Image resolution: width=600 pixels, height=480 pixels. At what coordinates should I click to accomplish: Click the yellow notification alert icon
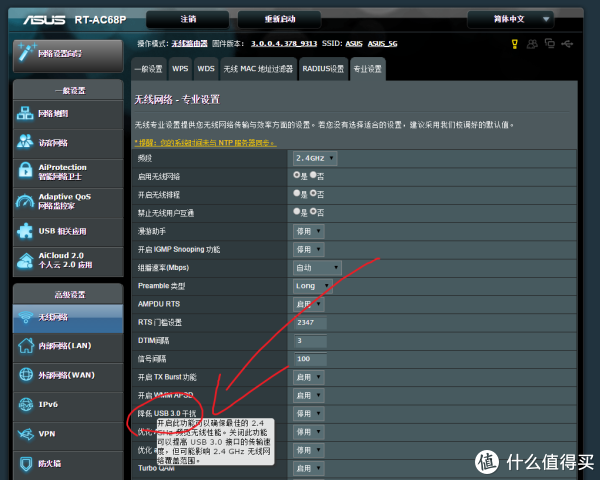coord(515,44)
